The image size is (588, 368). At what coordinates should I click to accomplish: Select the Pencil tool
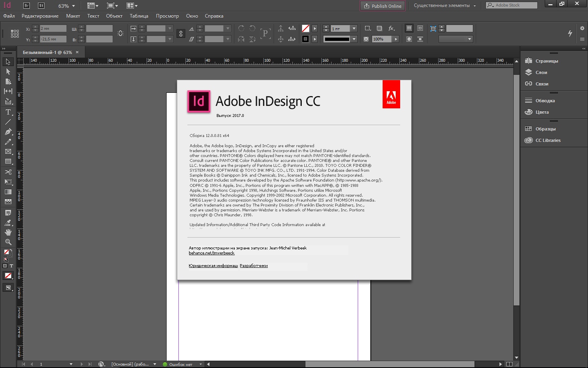[8, 141]
